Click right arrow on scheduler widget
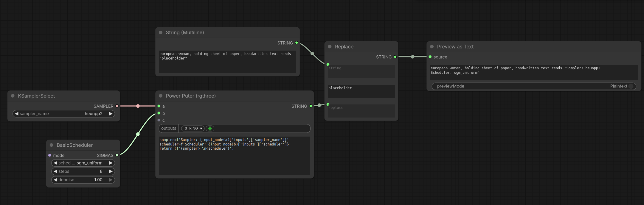Screen dimensions: 644x205 (111, 163)
